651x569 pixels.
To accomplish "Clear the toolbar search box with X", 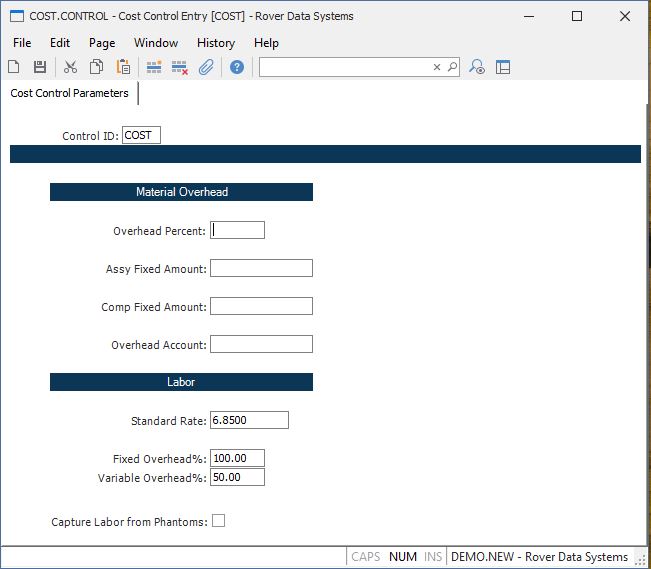I will click(436, 67).
